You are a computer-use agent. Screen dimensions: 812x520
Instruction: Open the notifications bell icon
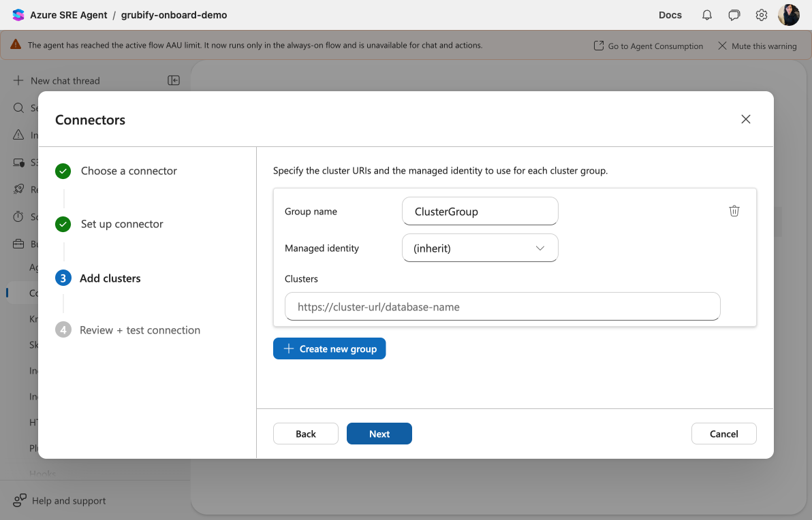click(707, 15)
